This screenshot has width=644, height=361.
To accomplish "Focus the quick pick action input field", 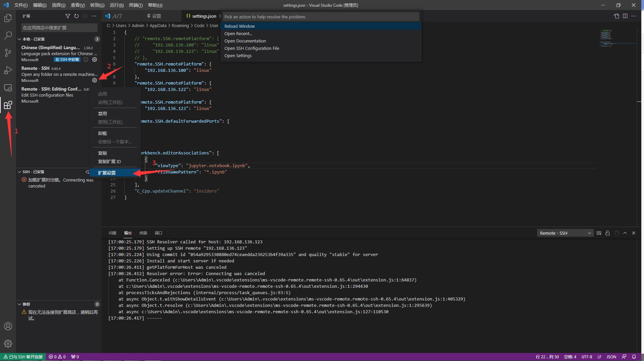I will click(321, 17).
